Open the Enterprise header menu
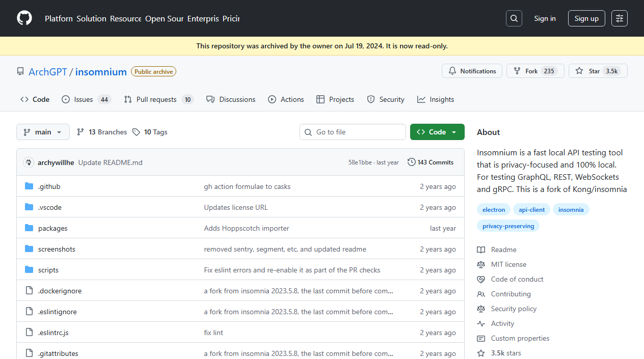This screenshot has height=359, width=644. click(x=203, y=18)
